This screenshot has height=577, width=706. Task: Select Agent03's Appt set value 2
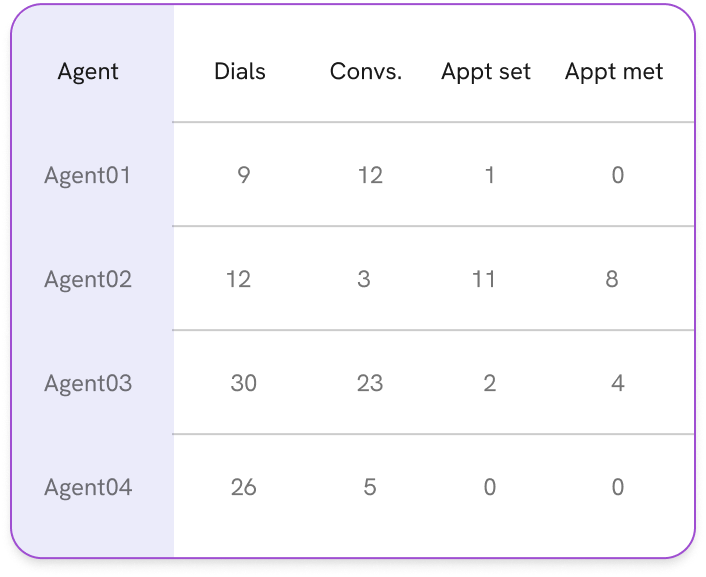[x=490, y=384]
